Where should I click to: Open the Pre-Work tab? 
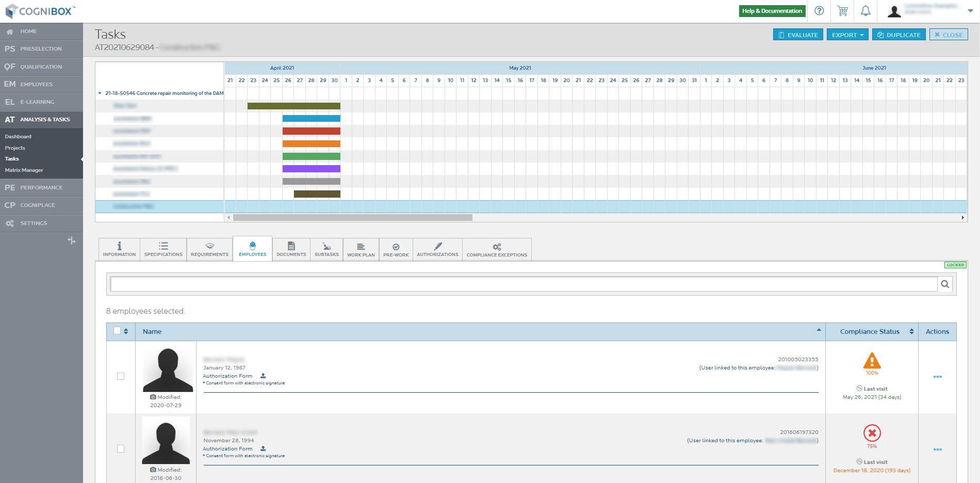tap(396, 249)
